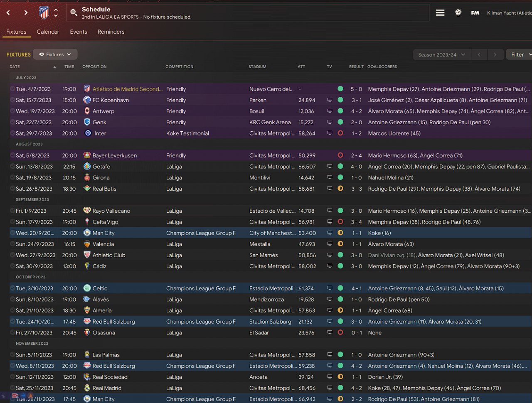Open the Filter dropdown
The image size is (532, 403).
click(519, 55)
